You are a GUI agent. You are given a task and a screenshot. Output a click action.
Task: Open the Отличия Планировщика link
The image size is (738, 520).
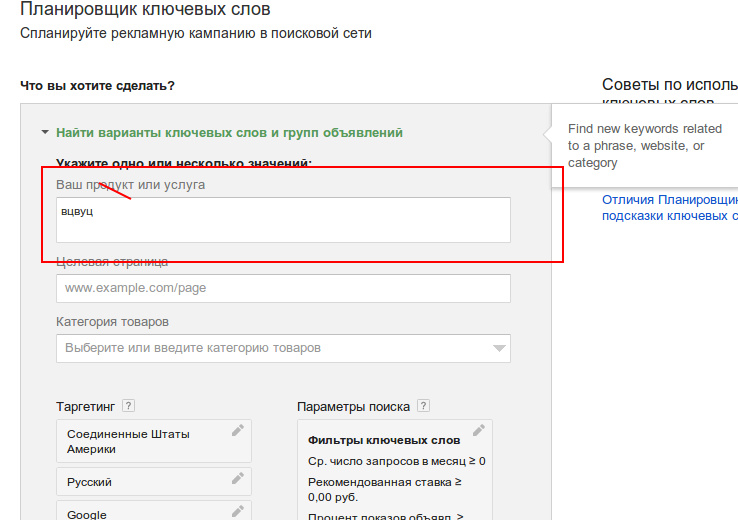[x=669, y=199]
